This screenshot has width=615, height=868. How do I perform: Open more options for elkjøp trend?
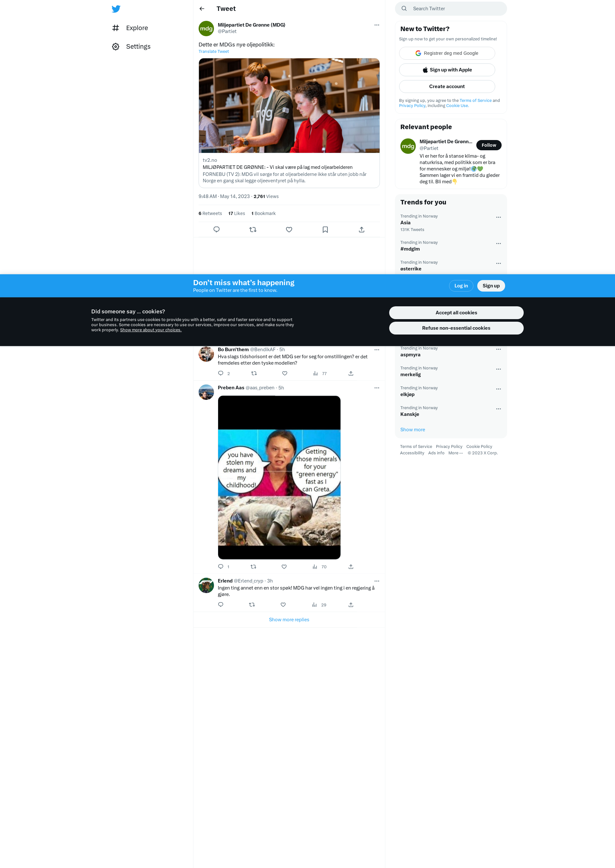coord(498,389)
